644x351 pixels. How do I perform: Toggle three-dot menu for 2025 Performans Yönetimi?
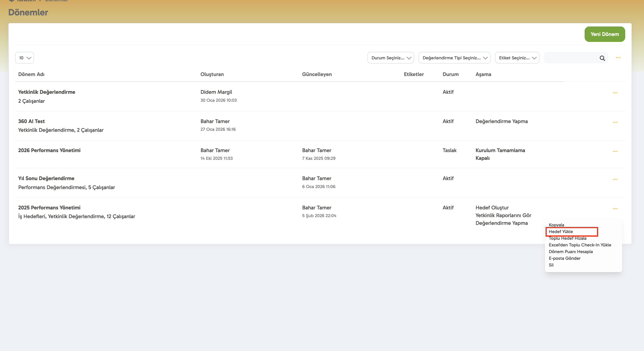(x=615, y=209)
